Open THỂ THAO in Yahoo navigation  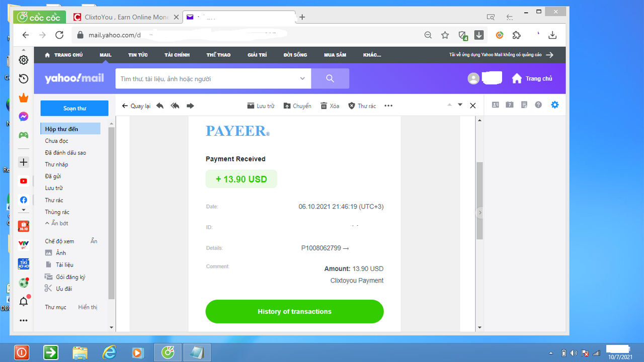click(x=218, y=55)
